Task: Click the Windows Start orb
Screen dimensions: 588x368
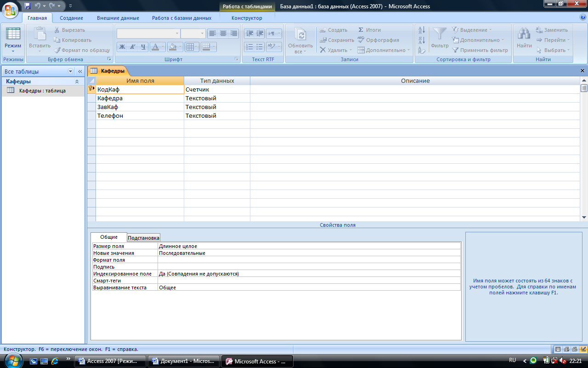Action: 13,360
